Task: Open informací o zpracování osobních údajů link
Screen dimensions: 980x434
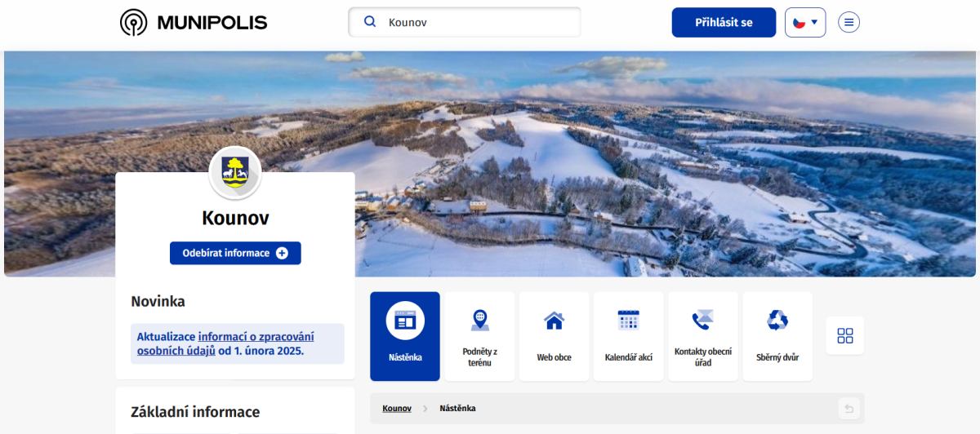Action: (x=225, y=343)
